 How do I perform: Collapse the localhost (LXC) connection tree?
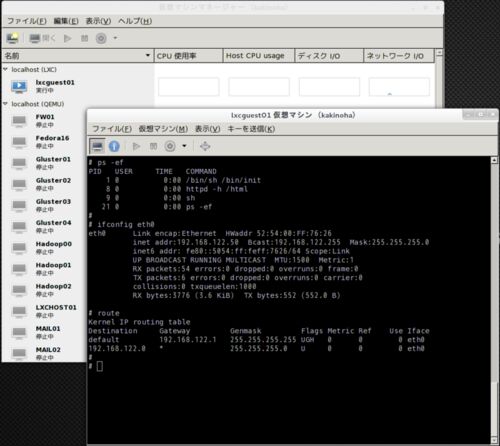(x=6, y=69)
